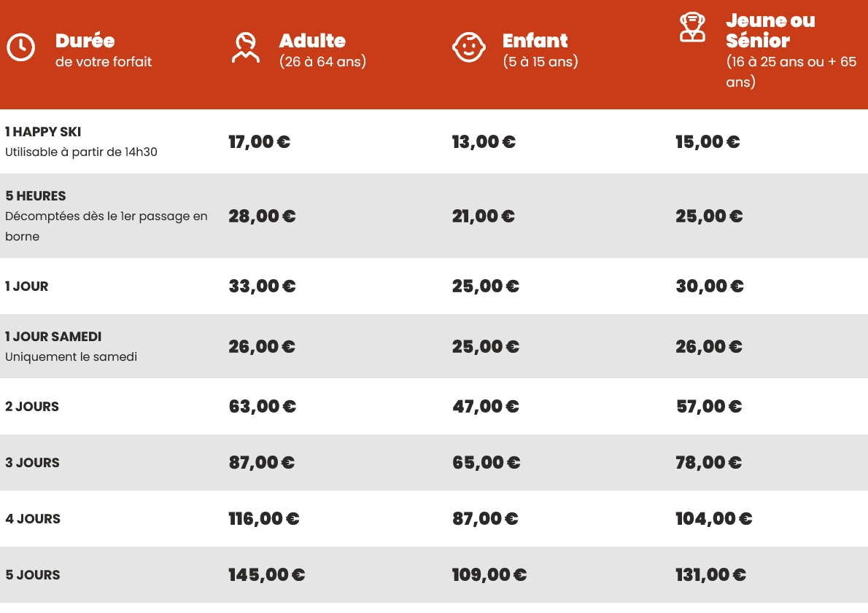The width and height of the screenshot is (868, 613).
Task: Select the adult 1 JOUR price 33,00 €
Action: [x=262, y=286]
